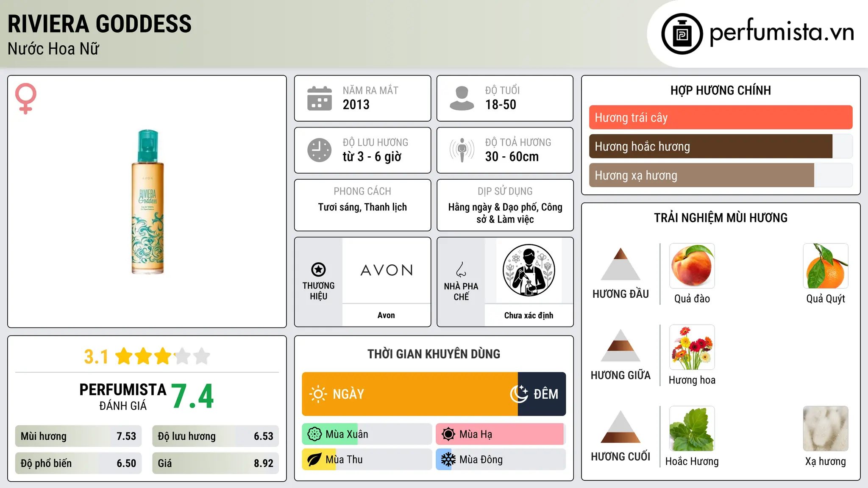Click the Hương hoắc hương accord bar
Viewport: 868px width, 488px height.
721,147
